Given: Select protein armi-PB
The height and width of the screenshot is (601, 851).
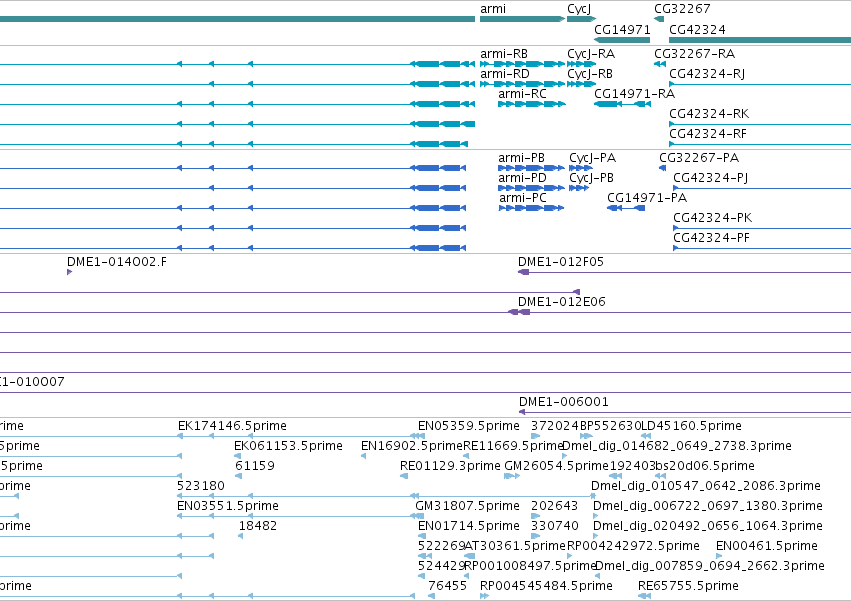Looking at the screenshot, I should pyautogui.click(x=521, y=158).
